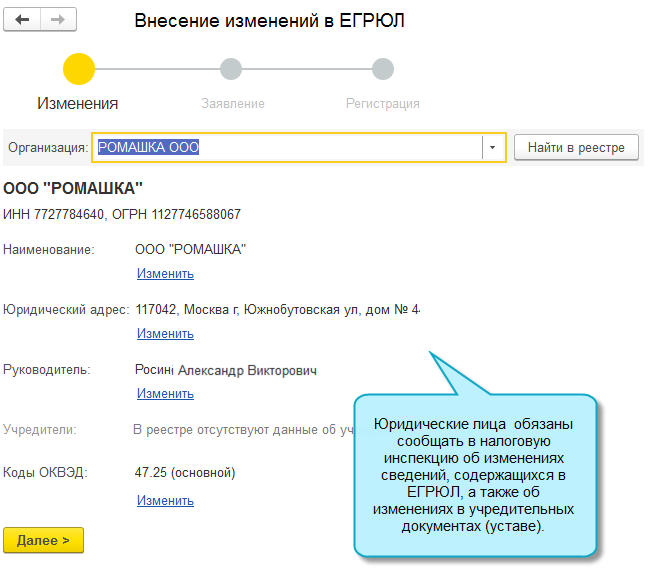651x575 pixels.
Task: Click the yellow Далее button
Action: tap(44, 540)
